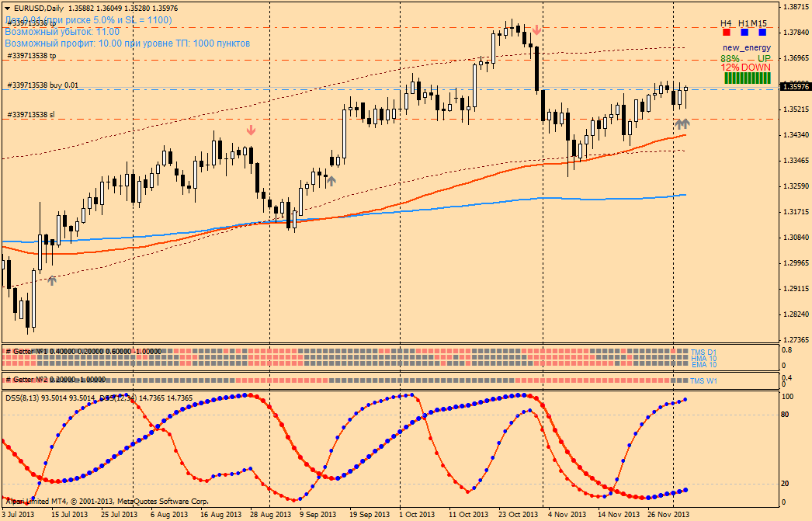Image resolution: width=812 pixels, height=521 pixels.
Task: Click the oscillator scale value 20
Action: click(785, 484)
